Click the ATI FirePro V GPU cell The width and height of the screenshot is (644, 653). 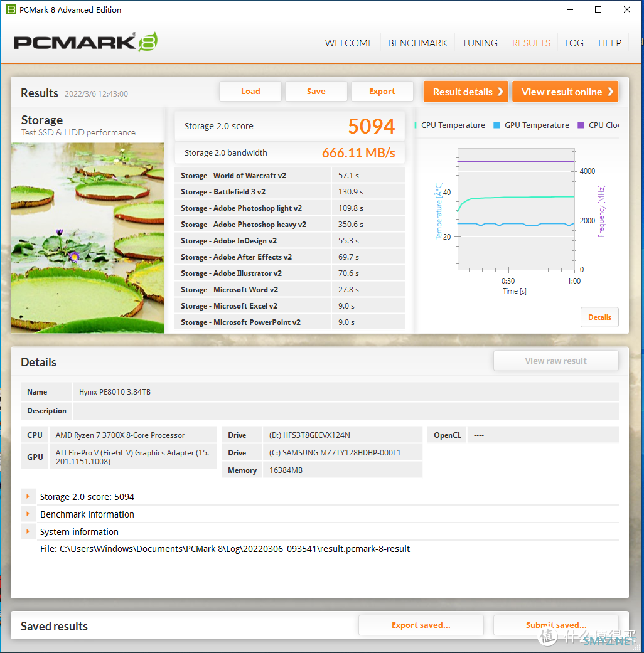(x=133, y=457)
